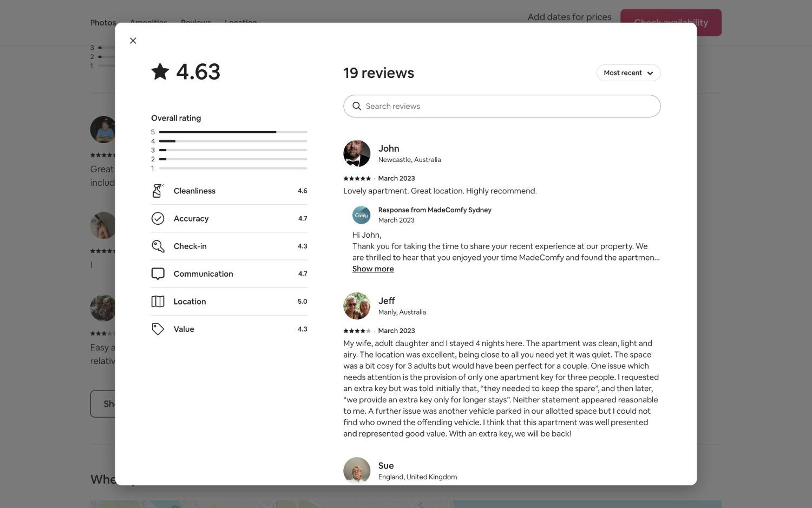Click the large star icon beside 4.63

pyautogui.click(x=160, y=72)
